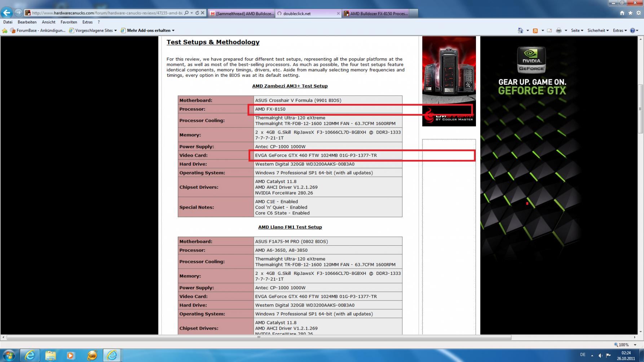Screen dimensions: 644x362
Task: Click the ASUS Crosshair V Formula cell
Action: (328, 100)
